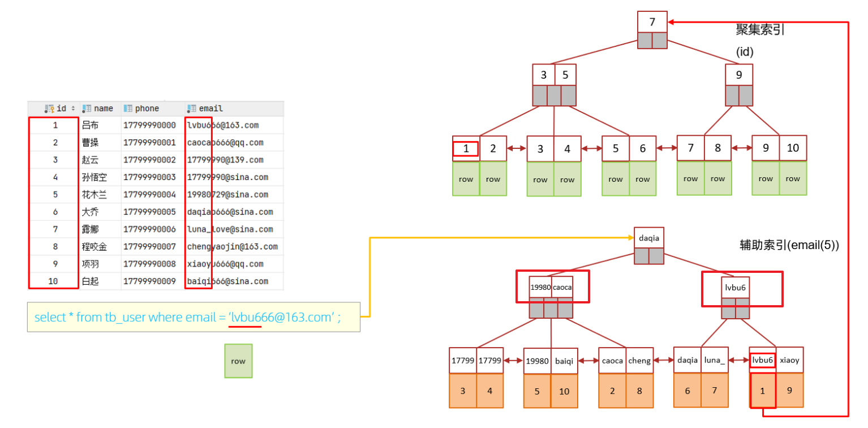The height and width of the screenshot is (428, 868).
Task: Click the orange value 2 under leaf caoca
Action: click(x=612, y=391)
